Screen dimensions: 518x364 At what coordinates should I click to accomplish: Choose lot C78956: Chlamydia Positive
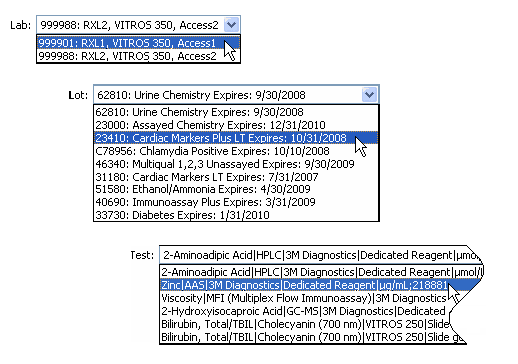pyautogui.click(x=236, y=151)
